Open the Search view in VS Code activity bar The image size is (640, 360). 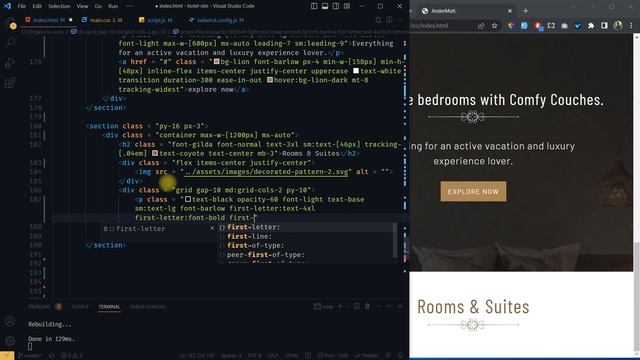pos(10,42)
